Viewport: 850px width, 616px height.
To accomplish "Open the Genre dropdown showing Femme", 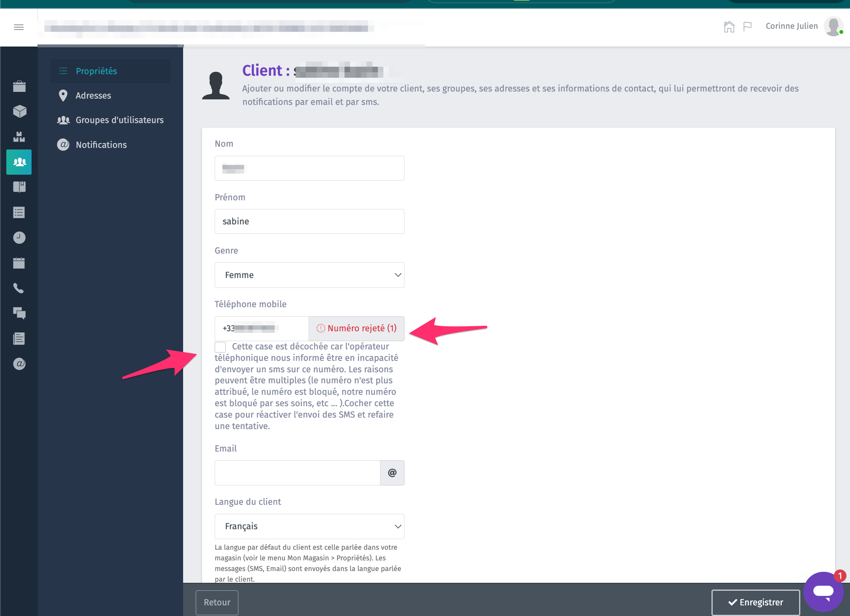I will coord(309,275).
